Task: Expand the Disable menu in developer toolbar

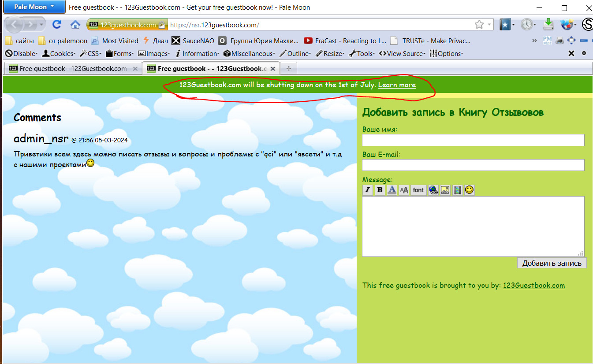Action: coord(21,53)
